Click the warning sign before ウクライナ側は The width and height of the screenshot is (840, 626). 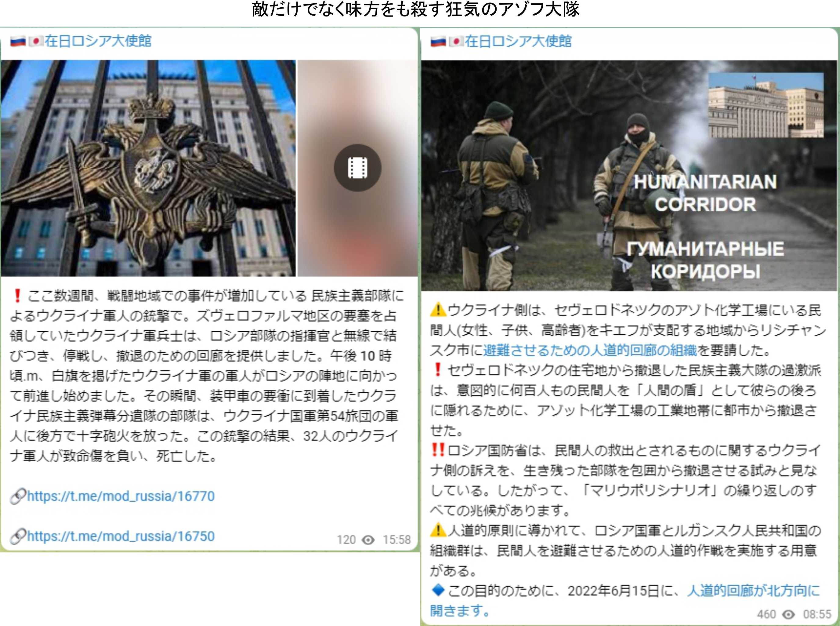[x=438, y=310]
